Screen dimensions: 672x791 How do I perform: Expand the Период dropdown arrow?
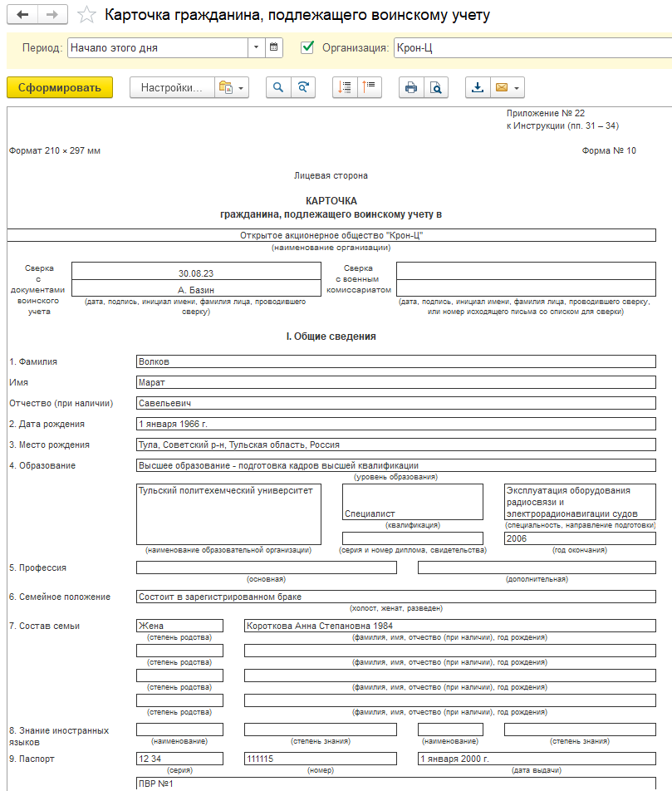tap(257, 47)
